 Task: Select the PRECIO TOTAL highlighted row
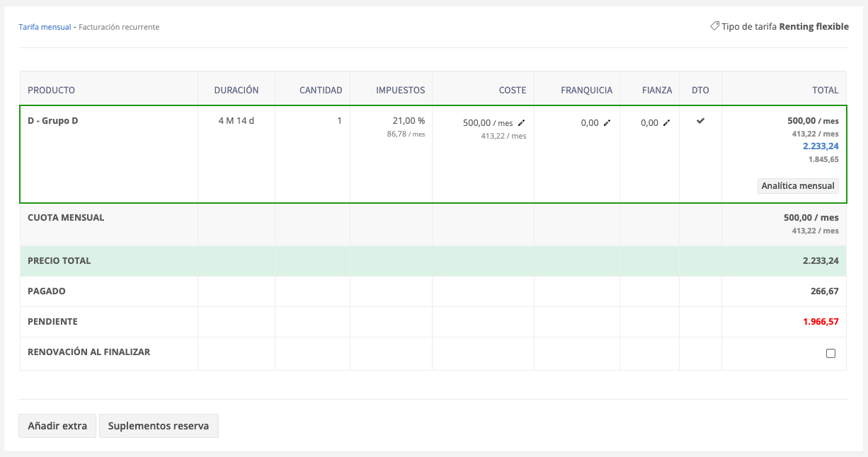coord(433,261)
